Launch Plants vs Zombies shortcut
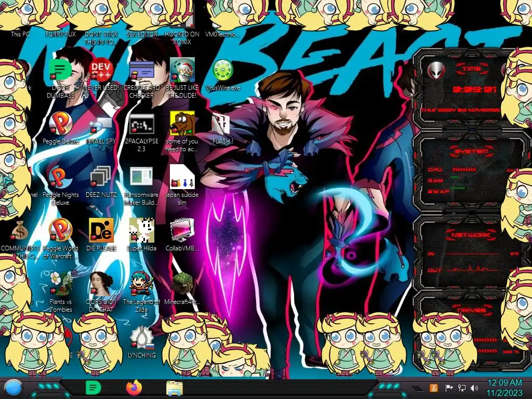 (x=60, y=284)
